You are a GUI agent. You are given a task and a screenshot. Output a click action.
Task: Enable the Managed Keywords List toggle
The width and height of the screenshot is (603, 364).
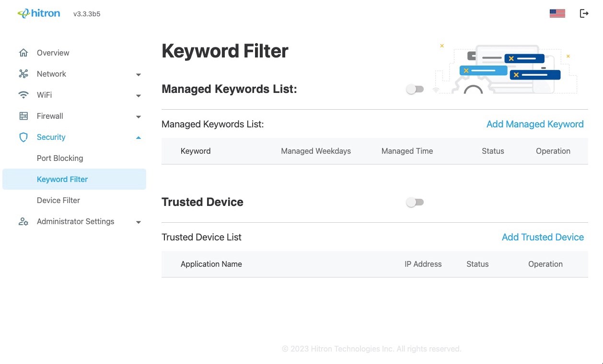[x=415, y=89]
